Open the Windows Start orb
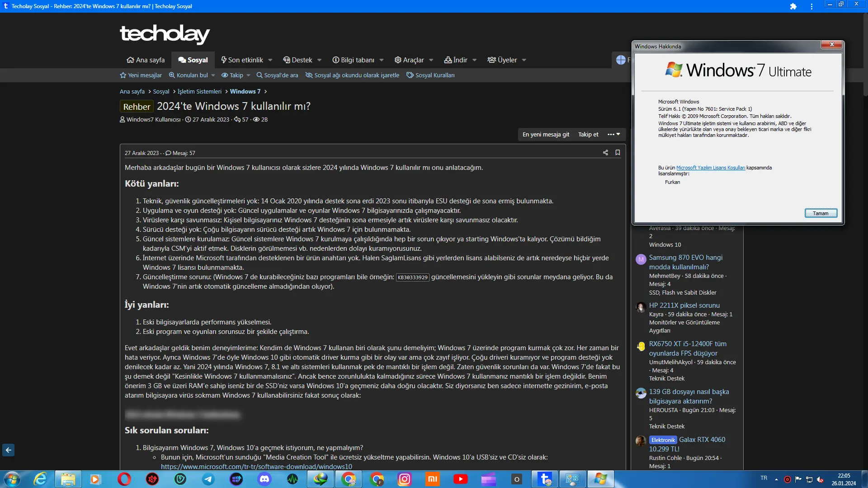 click(12, 479)
